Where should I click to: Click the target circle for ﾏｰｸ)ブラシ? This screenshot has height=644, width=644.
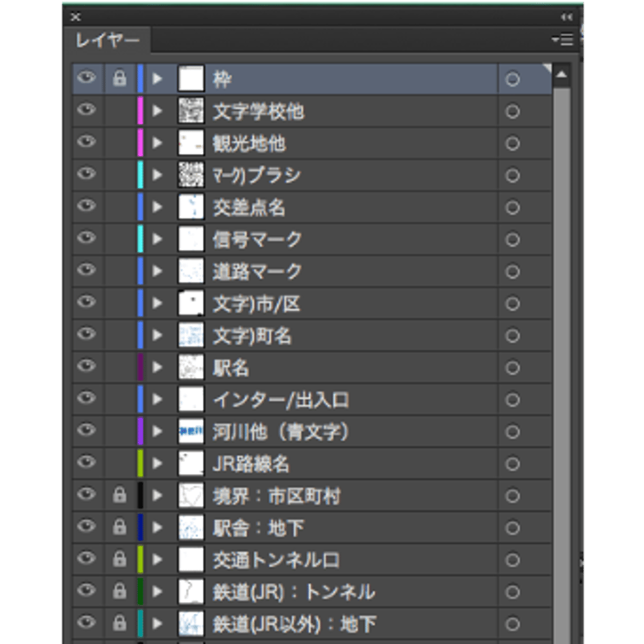point(512,176)
